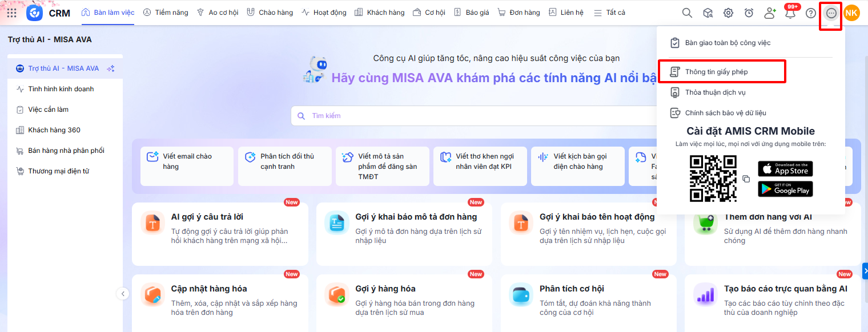Click the Phân tích cơ hội wallet icon

pos(521,295)
